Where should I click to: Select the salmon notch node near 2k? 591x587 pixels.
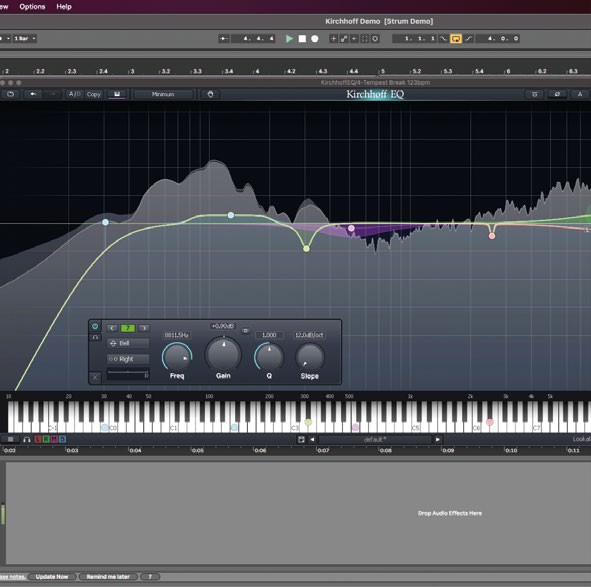pyautogui.click(x=492, y=236)
